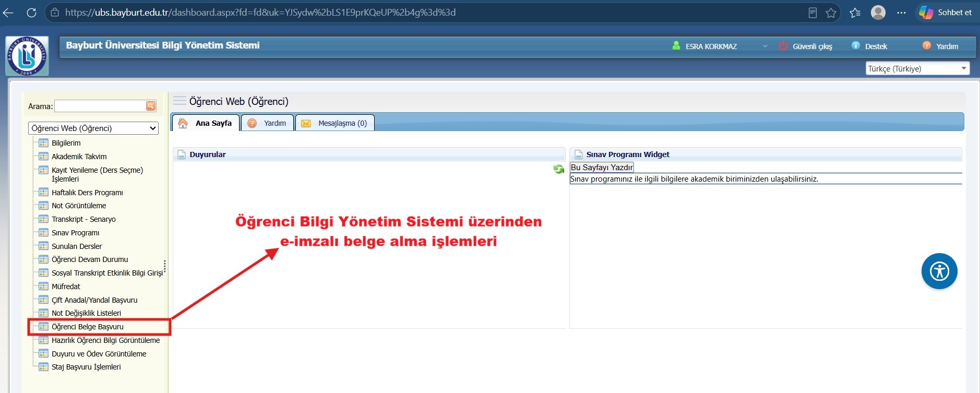Switch to the Yardım tab
Image resolution: width=980 pixels, height=393 pixels.
267,123
